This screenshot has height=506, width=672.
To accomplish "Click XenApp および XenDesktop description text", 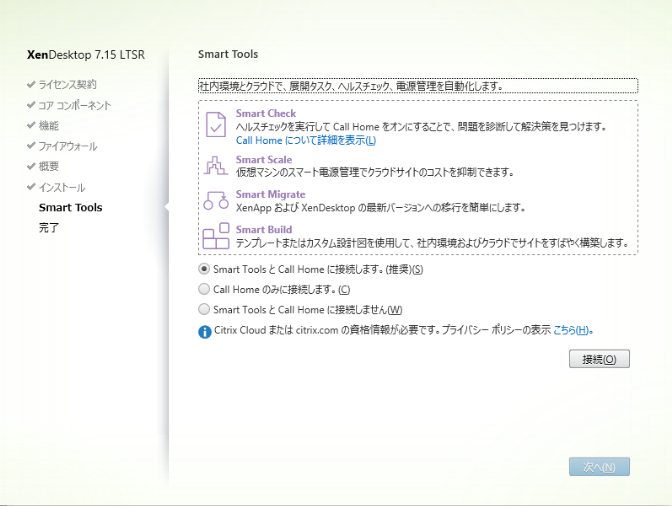I will (381, 208).
